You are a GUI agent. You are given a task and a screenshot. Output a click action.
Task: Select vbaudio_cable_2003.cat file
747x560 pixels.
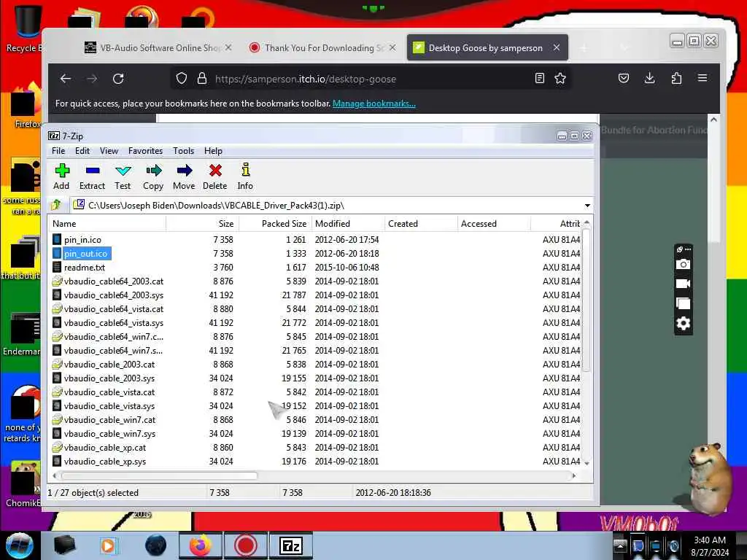coord(109,365)
